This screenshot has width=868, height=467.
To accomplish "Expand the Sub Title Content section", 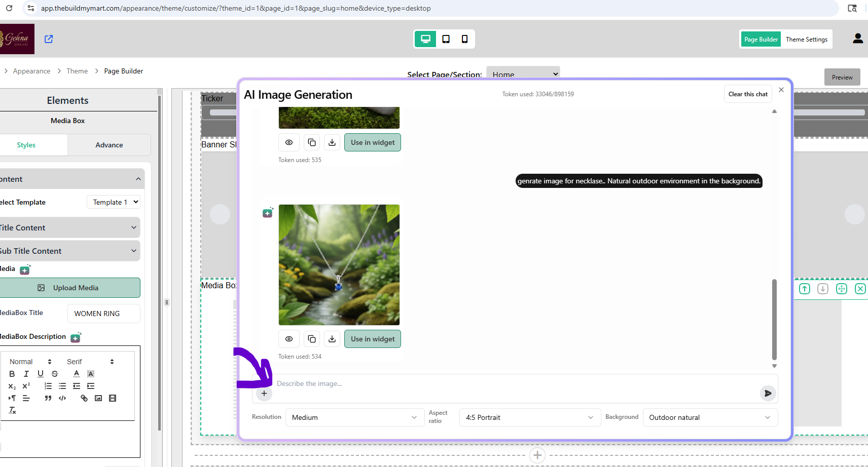I will pyautogui.click(x=69, y=251).
